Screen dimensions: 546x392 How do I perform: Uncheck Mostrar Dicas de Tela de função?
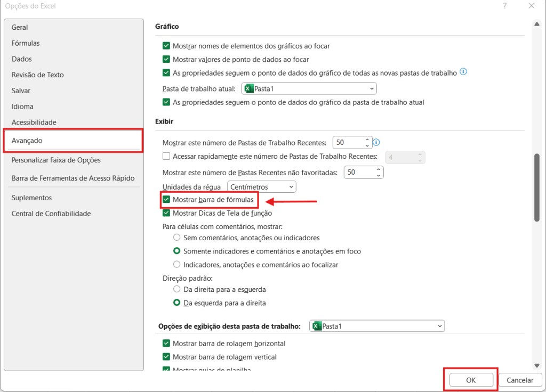167,212
